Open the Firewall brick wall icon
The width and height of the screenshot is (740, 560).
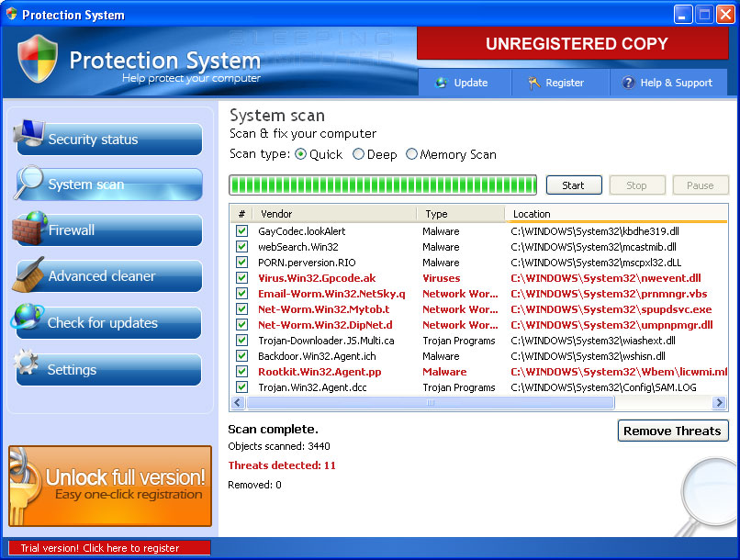29,230
